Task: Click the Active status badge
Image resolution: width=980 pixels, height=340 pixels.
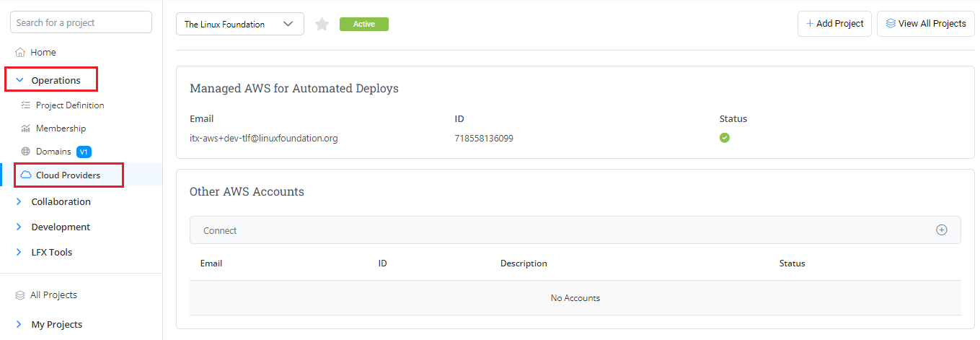Action: click(x=363, y=25)
